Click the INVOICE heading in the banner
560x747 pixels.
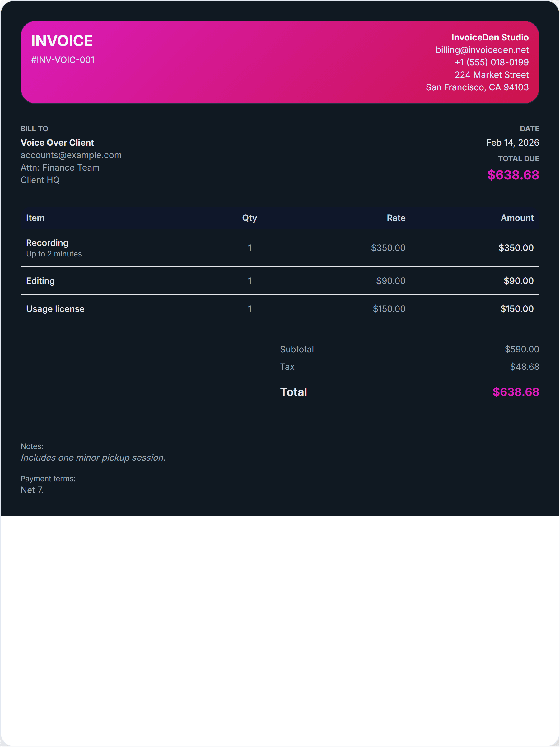pos(62,41)
